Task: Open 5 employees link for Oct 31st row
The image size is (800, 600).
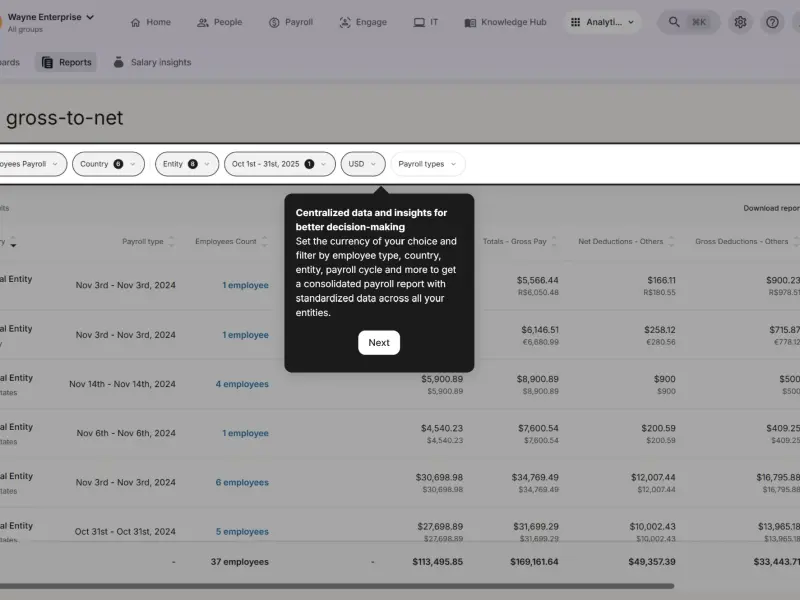Action: (242, 531)
